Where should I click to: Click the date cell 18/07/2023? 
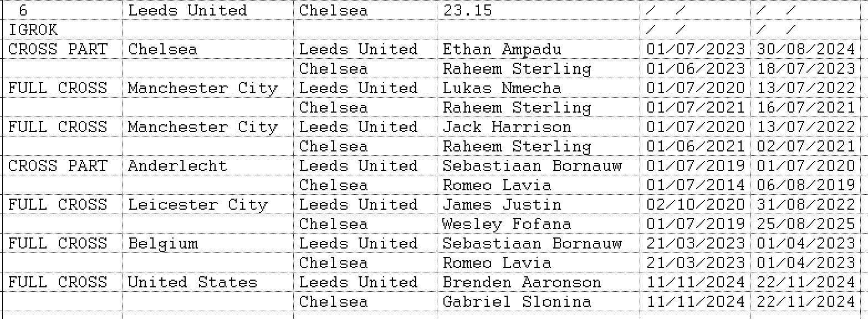806,69
